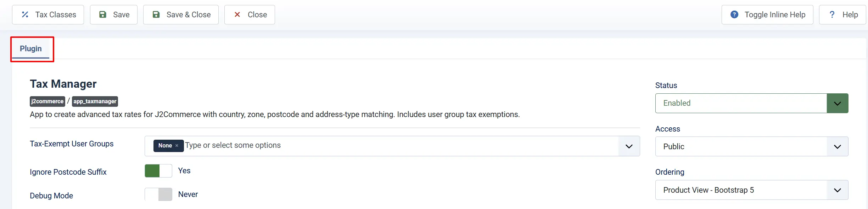This screenshot has height=209, width=868.
Task: Click the j2commerce badge label
Action: click(x=47, y=101)
